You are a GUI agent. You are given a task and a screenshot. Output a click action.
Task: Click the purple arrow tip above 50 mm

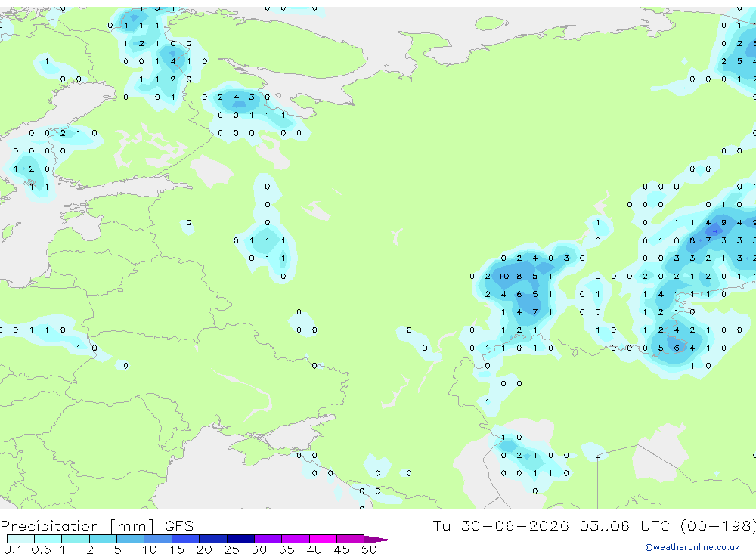click(x=378, y=540)
